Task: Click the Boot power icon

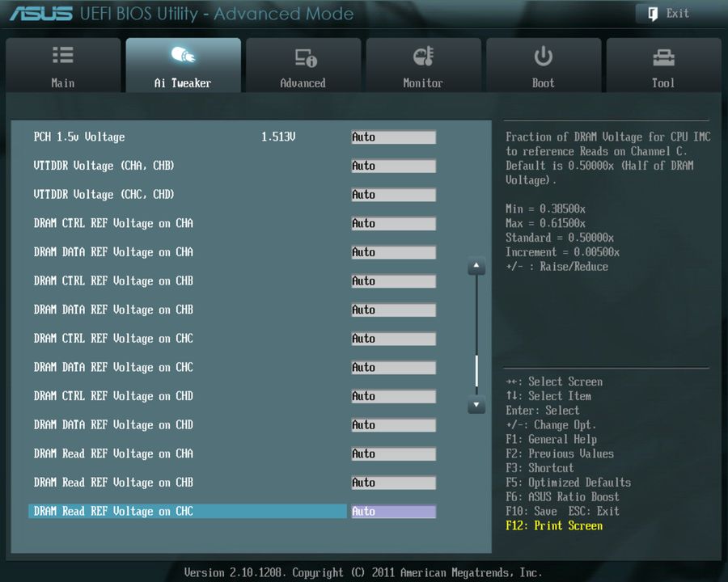Action: click(x=543, y=55)
